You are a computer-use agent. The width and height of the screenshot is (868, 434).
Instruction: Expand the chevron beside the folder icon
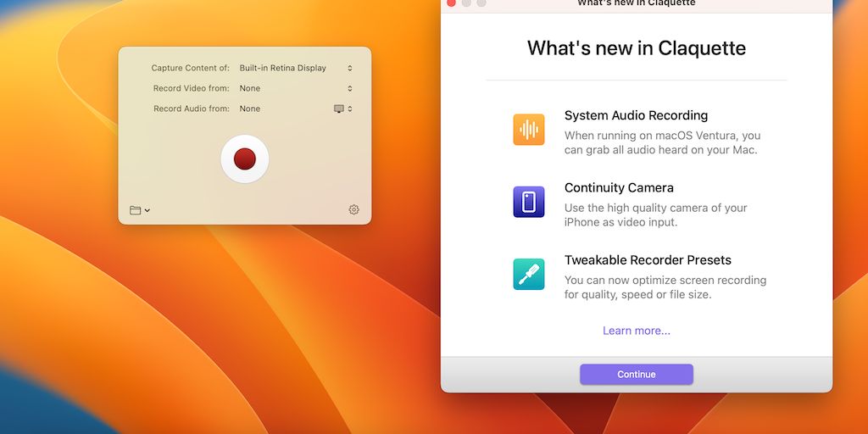147,210
